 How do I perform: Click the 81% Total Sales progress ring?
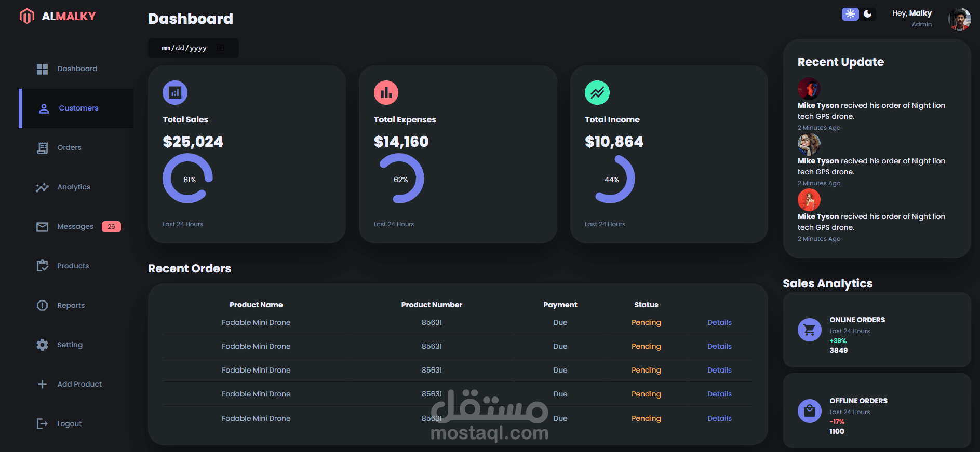pos(188,179)
